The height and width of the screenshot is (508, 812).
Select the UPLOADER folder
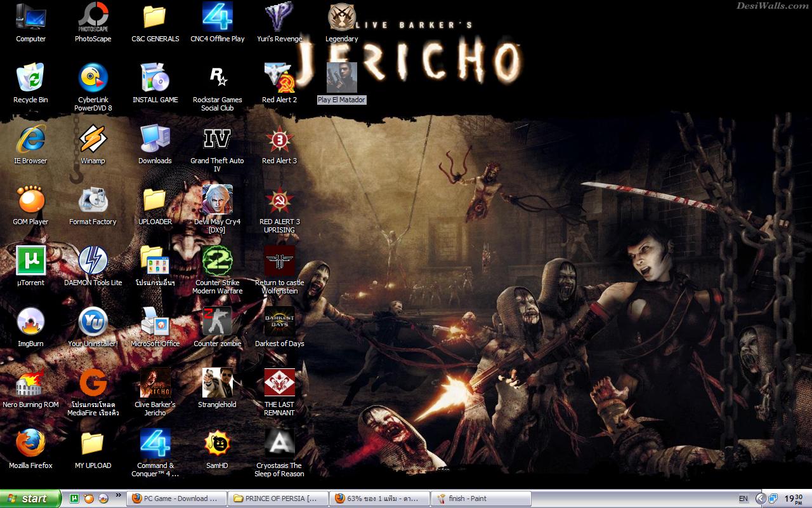tap(155, 200)
